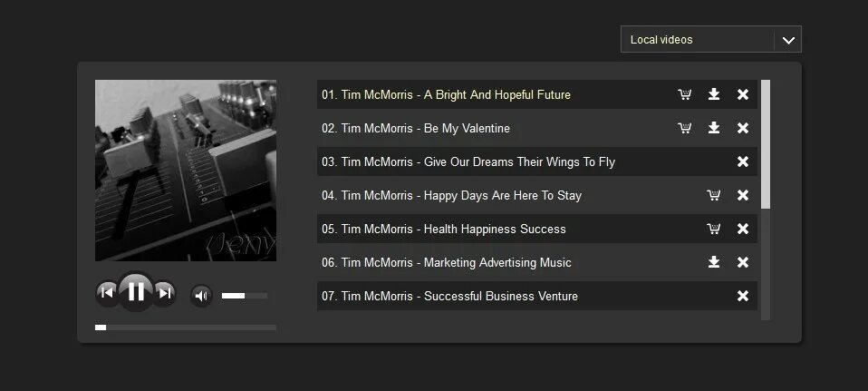Click the cart icon for Health Happiness Success
The image size is (868, 391).
(714, 229)
